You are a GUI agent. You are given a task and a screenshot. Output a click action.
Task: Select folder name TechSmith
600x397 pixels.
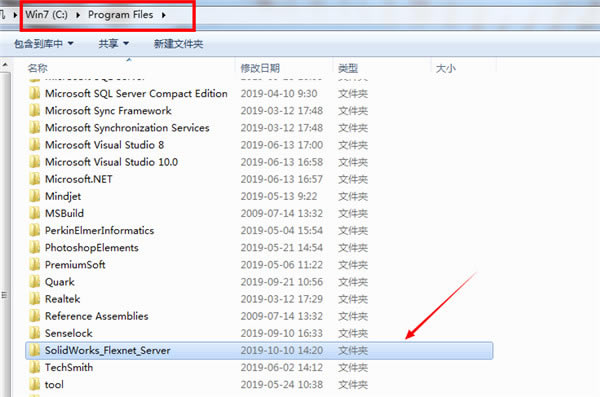coord(69,367)
